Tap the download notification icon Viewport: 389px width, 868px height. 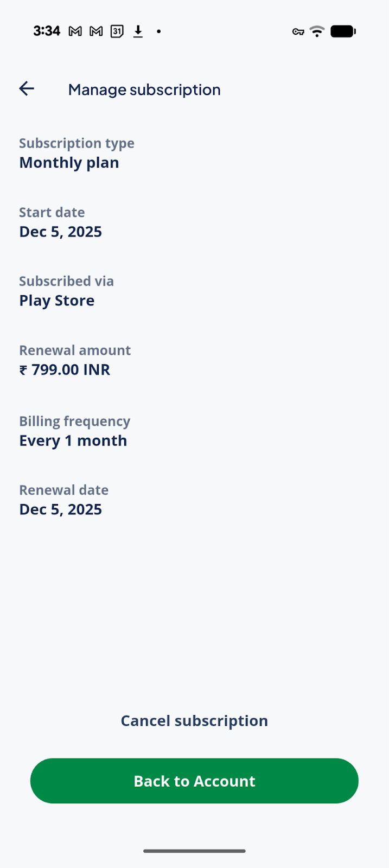(138, 31)
